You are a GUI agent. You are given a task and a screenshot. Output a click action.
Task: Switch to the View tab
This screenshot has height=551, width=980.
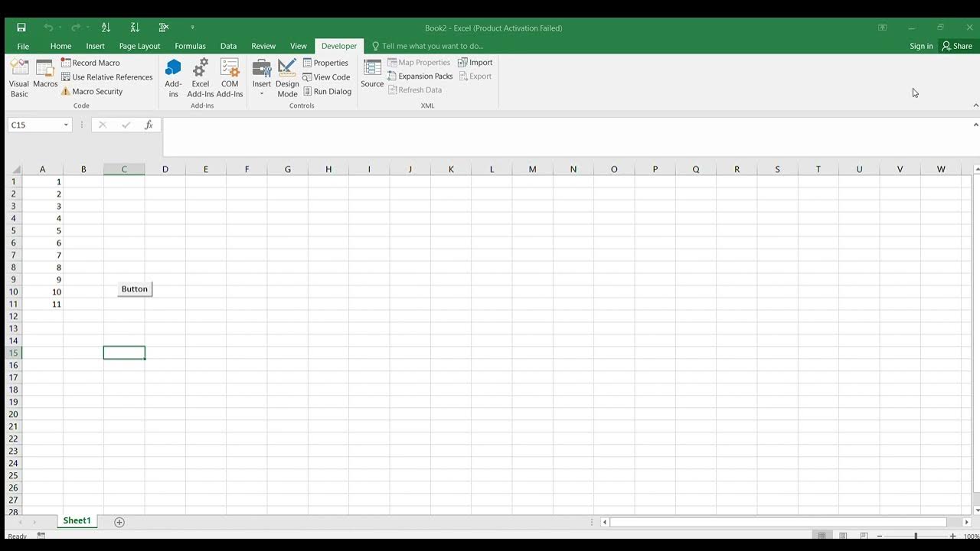pos(299,46)
